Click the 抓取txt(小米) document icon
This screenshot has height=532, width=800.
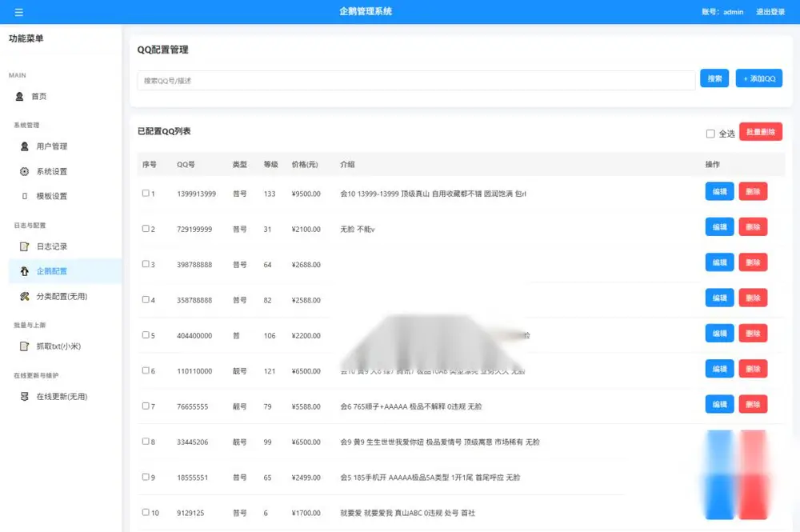pyautogui.click(x=24, y=346)
